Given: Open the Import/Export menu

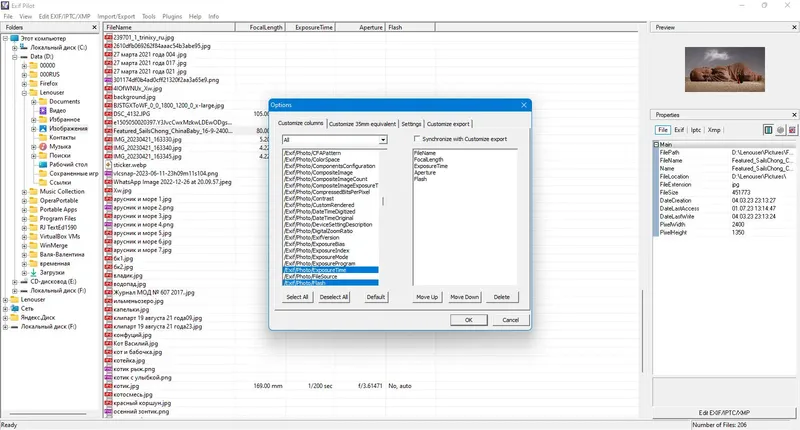Looking at the screenshot, I should pyautogui.click(x=116, y=16).
